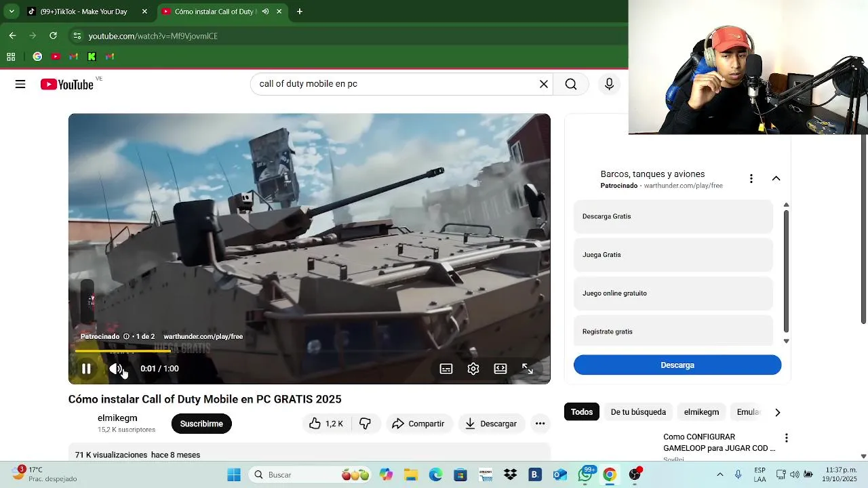
Task: Open OBS Studio from the taskbar
Action: coord(635,474)
